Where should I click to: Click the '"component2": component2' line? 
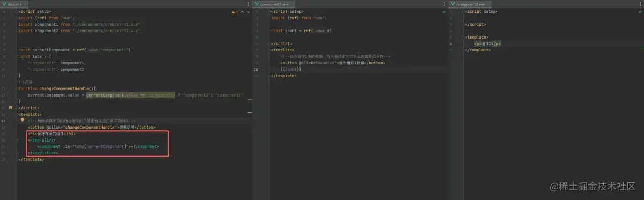click(56, 69)
